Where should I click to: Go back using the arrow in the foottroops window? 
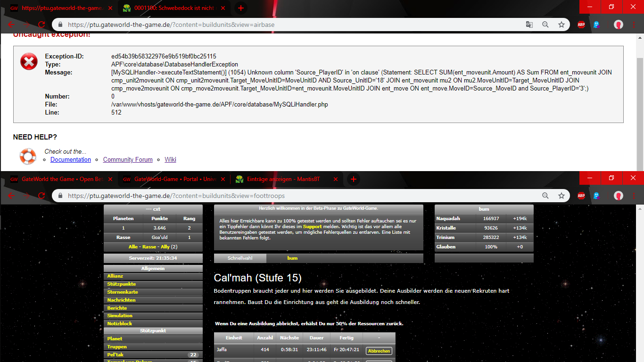pos(11,196)
